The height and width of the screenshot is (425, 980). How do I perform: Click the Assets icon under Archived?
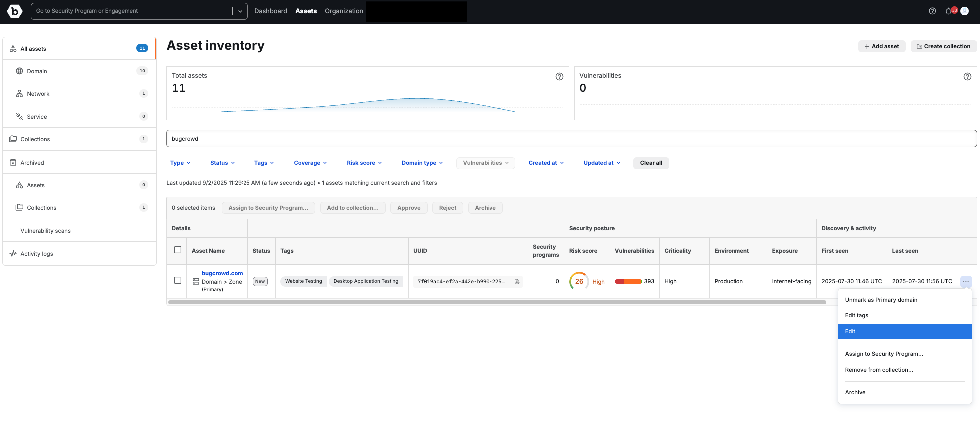(19, 185)
